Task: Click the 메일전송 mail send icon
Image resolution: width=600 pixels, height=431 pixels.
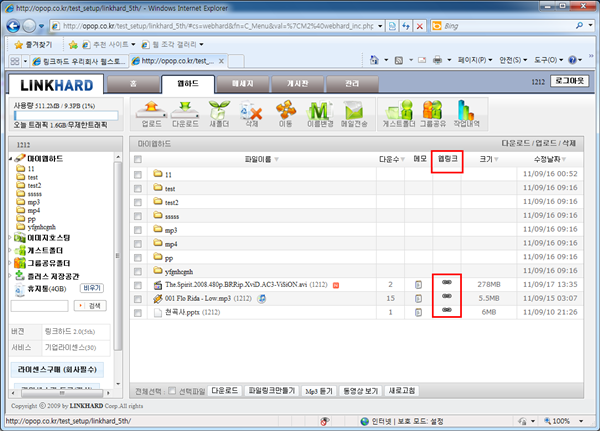Action: pyautogui.click(x=354, y=114)
